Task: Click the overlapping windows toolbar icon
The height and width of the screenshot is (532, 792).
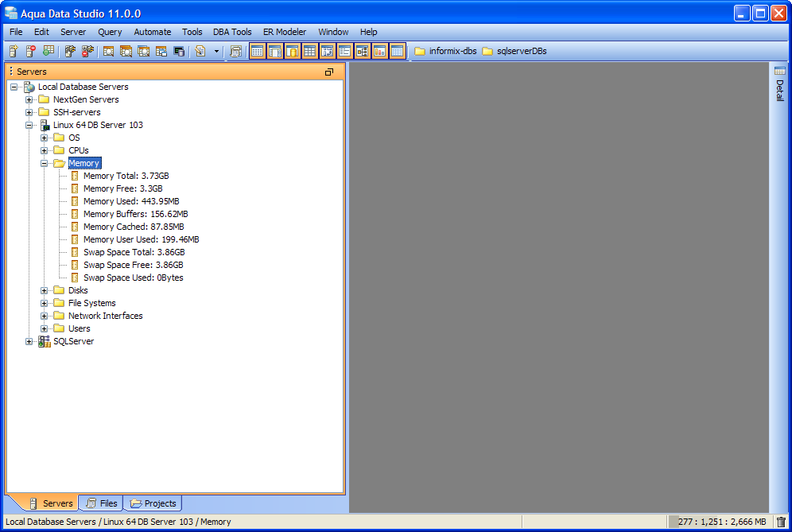Action: click(x=161, y=51)
